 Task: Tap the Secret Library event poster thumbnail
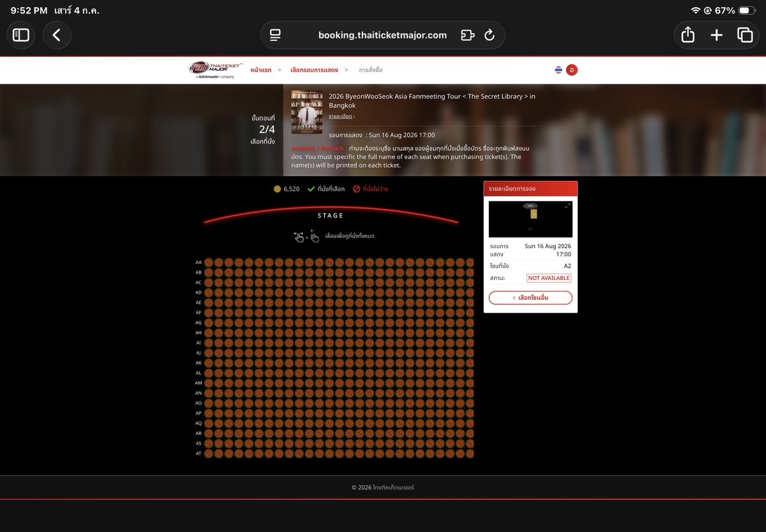[307, 112]
